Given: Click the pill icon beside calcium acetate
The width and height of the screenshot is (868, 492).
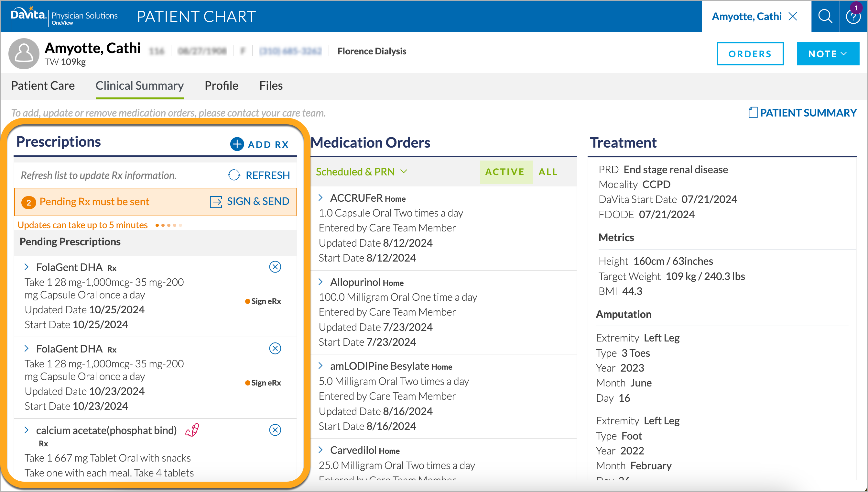Looking at the screenshot, I should click(x=192, y=430).
